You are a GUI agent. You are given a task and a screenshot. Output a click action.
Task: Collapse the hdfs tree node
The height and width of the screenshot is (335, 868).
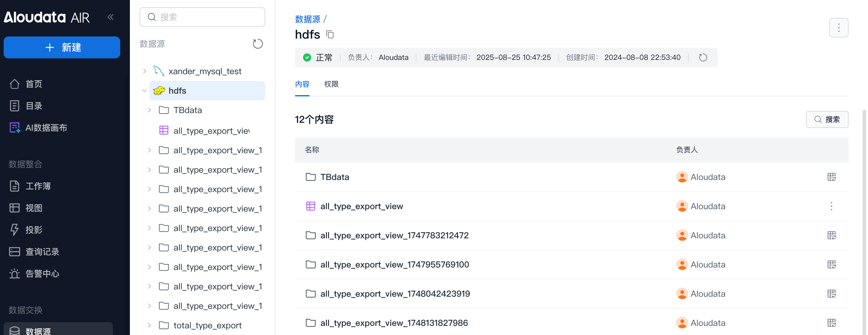click(x=144, y=91)
